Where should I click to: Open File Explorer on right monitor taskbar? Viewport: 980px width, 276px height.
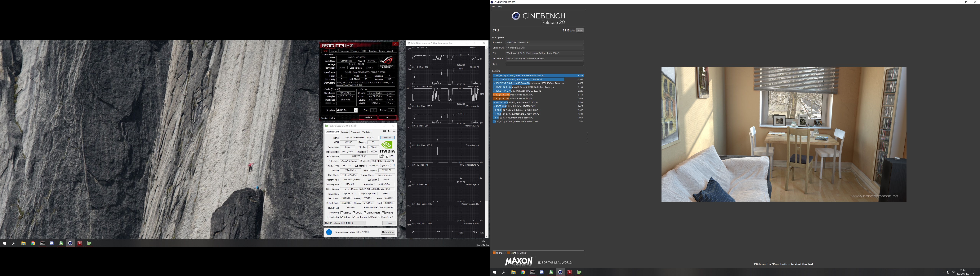[x=513, y=272]
